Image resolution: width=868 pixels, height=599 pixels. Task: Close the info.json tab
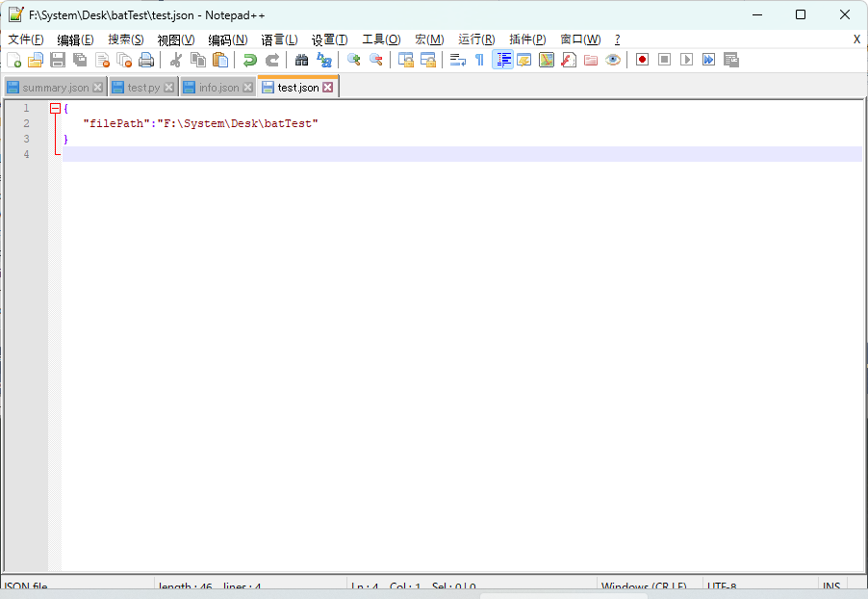(248, 88)
